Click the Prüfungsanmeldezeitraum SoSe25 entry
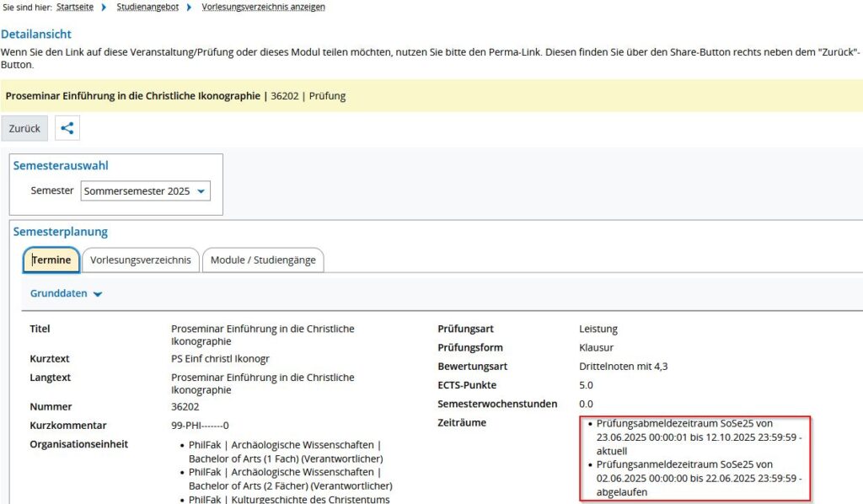Screen dimensions: 863x504 (699, 478)
